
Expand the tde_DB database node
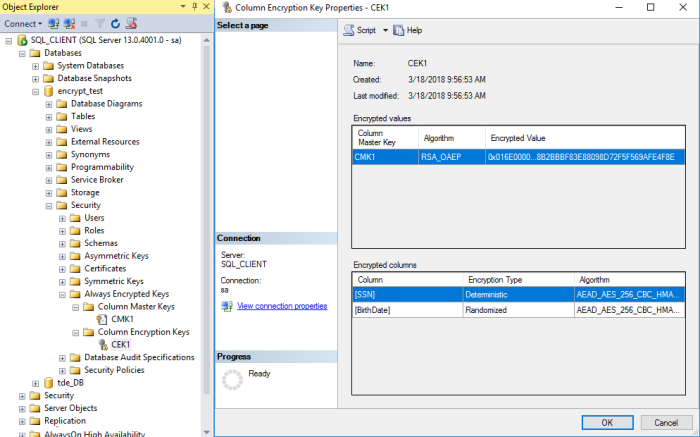pyautogui.click(x=36, y=383)
